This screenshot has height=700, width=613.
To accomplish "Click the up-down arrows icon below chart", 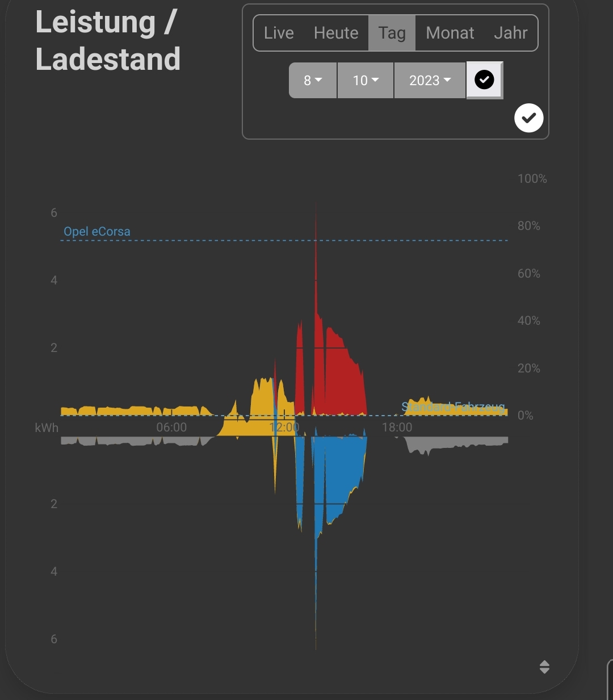I will [x=544, y=667].
